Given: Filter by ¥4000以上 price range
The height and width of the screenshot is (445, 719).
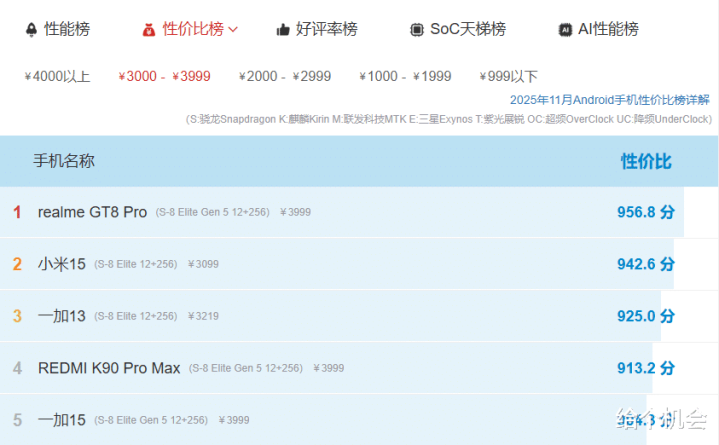Looking at the screenshot, I should coord(57,76).
